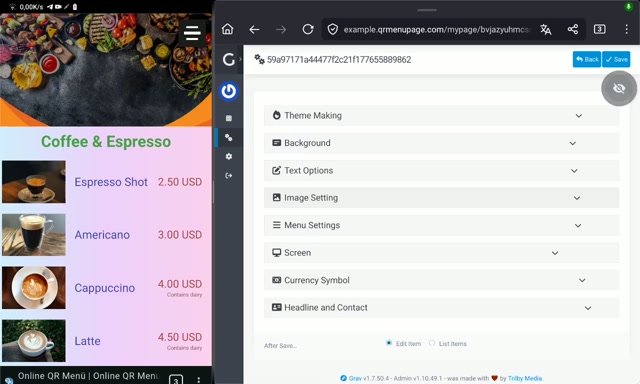
Task: Follow the Grav link in the footer
Action: (x=355, y=378)
